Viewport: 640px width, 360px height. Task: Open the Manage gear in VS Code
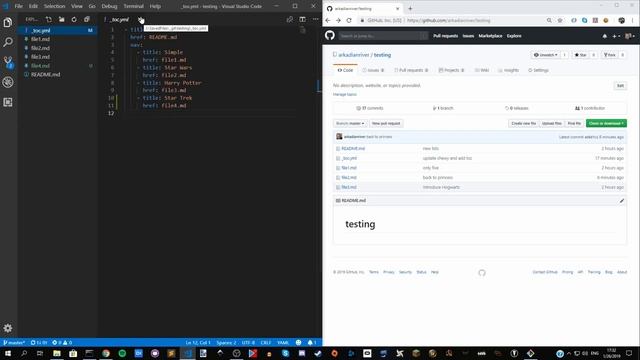click(8, 328)
